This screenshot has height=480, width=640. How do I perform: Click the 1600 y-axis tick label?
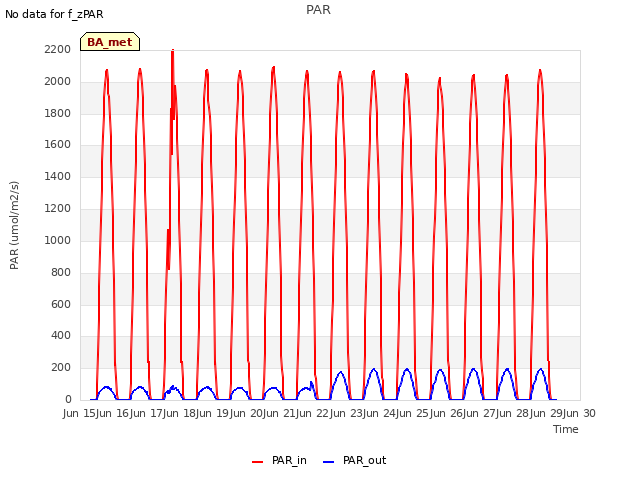[58, 144]
